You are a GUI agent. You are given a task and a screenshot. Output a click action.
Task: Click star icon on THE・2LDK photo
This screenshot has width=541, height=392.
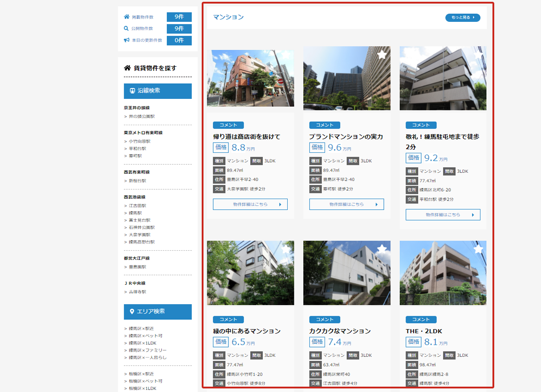click(x=478, y=249)
